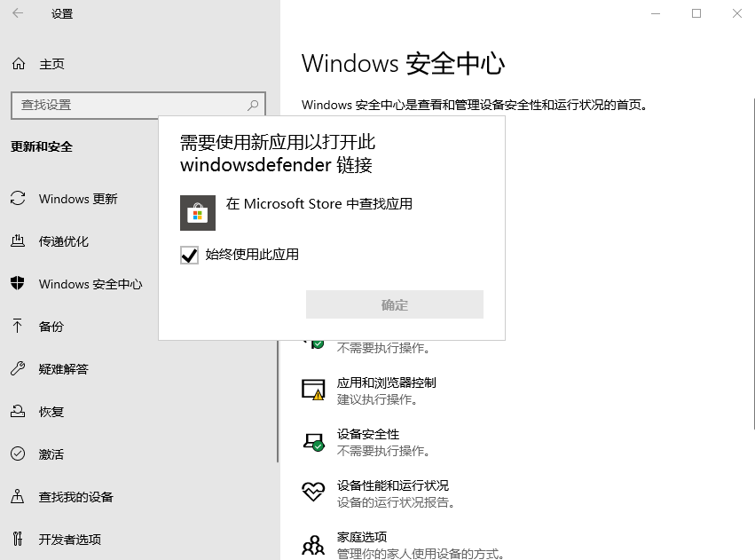Click text 建议执行操作。

pos(377,399)
